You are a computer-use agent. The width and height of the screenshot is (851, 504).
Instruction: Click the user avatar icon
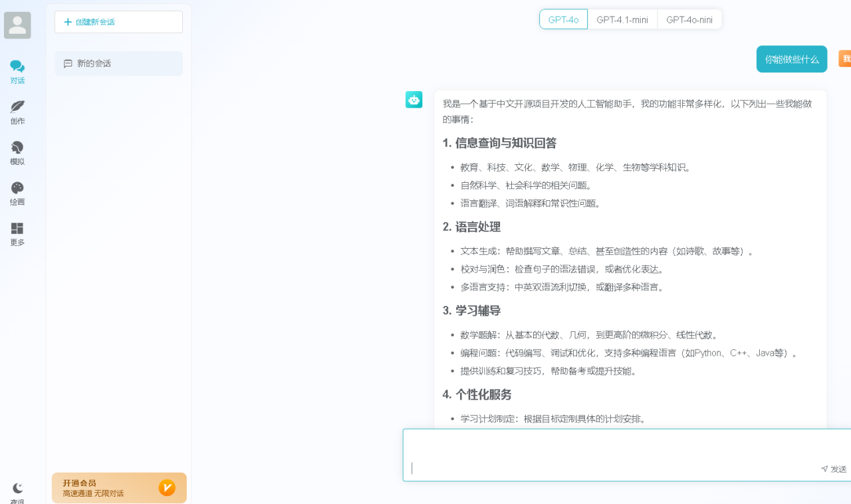point(17,25)
